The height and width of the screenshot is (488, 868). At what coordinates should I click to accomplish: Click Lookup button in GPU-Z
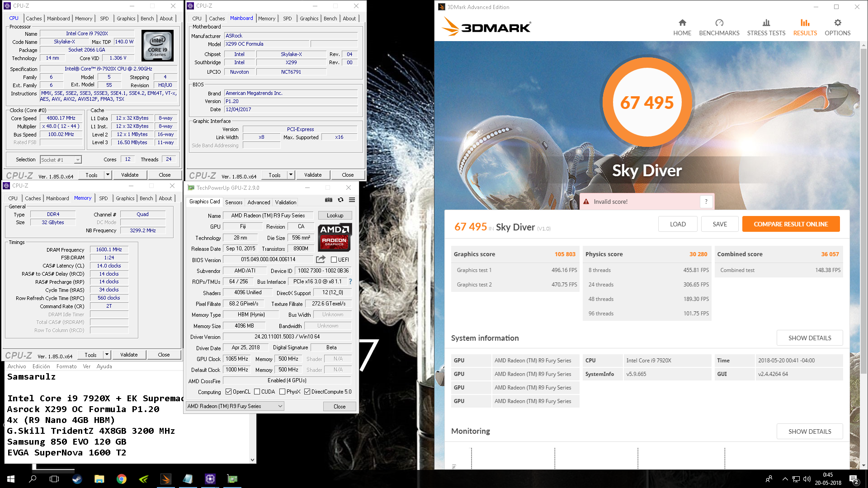[335, 216]
